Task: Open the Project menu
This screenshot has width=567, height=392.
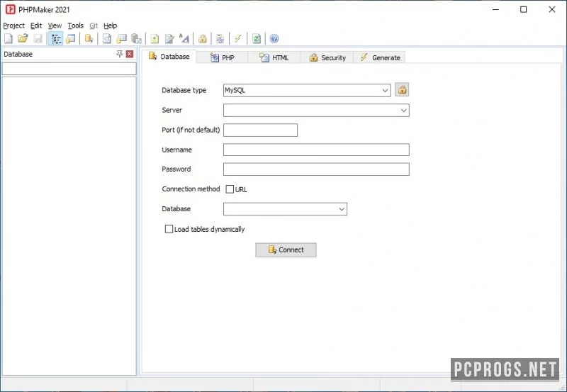Action: click(x=13, y=26)
